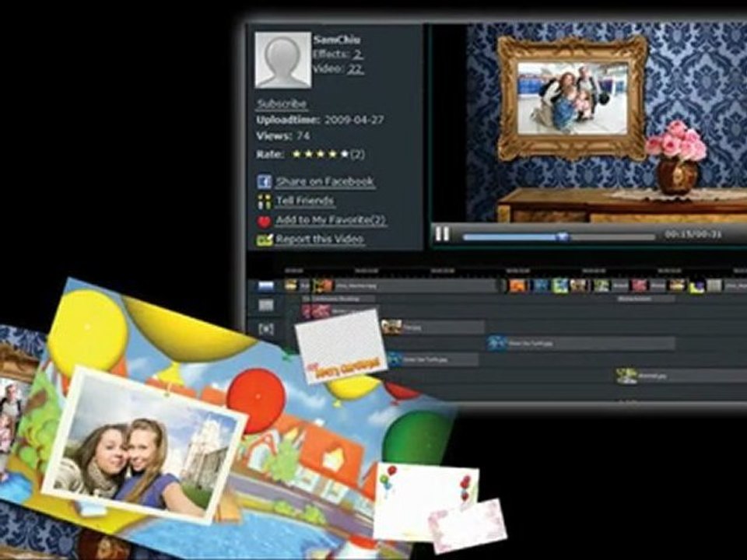
Task: Open the Video count link
Action: click(356, 69)
